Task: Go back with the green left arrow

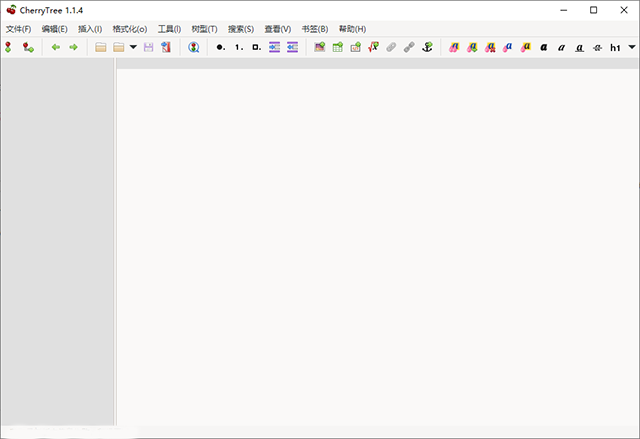Action: tap(55, 47)
